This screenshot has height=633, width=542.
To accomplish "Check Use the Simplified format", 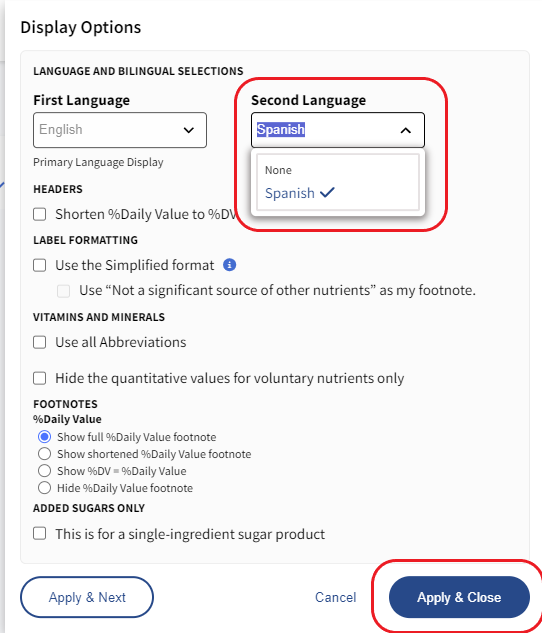I will (40, 265).
